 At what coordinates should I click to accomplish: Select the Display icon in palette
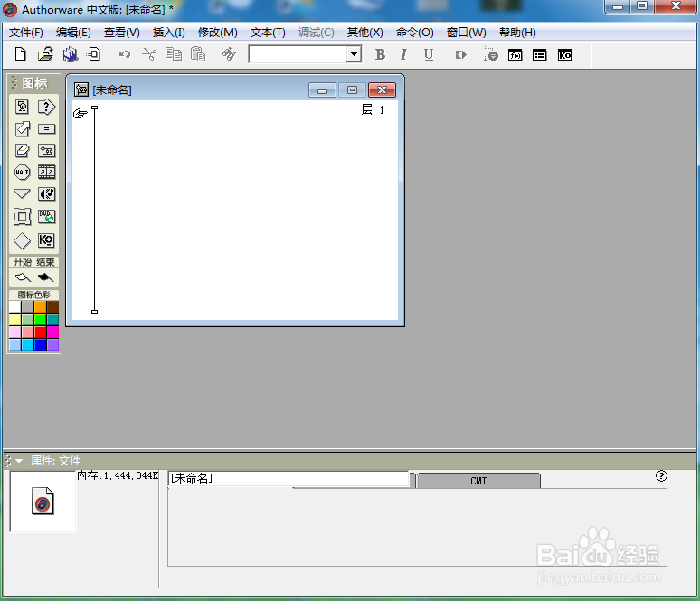(x=22, y=107)
